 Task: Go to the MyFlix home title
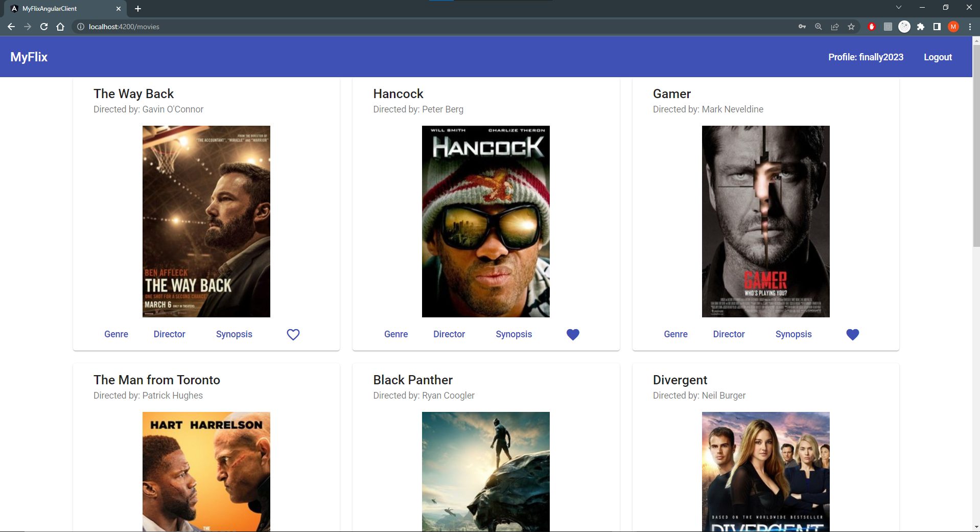29,57
